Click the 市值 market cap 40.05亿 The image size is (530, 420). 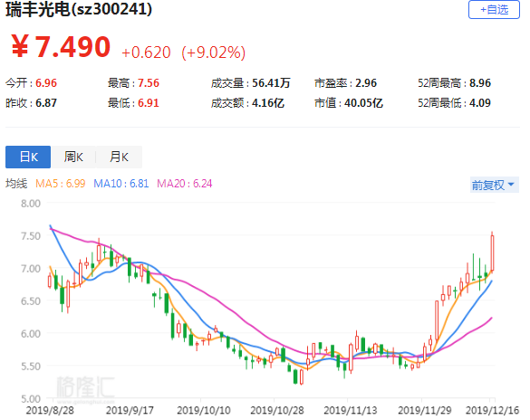click(x=363, y=103)
